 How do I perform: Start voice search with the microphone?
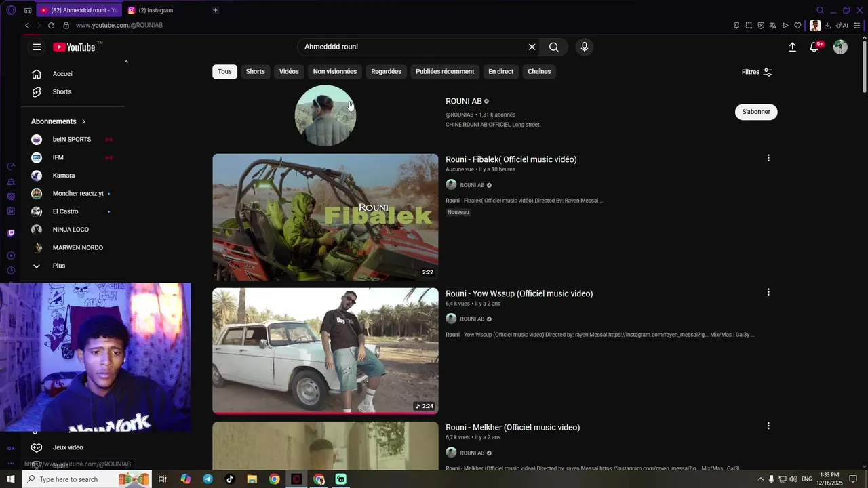(x=585, y=47)
